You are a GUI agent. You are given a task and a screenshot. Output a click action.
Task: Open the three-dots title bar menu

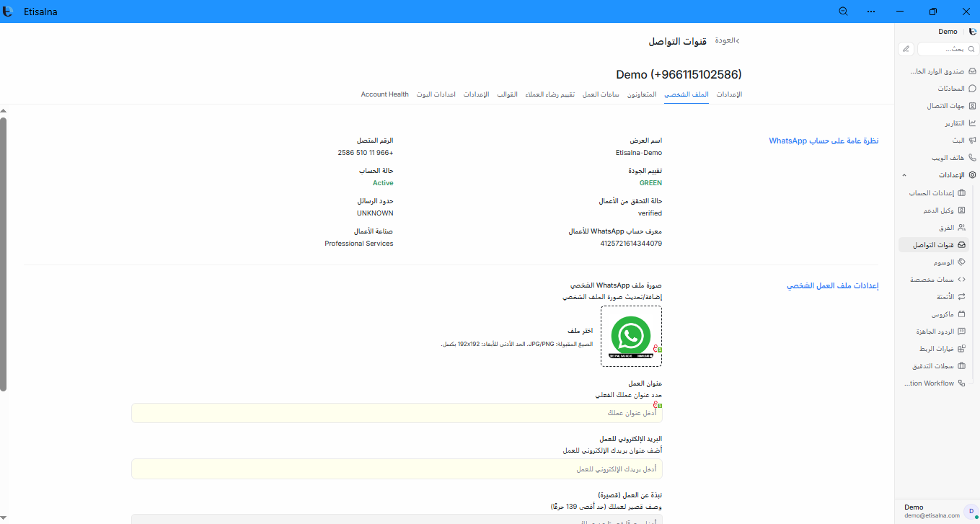pyautogui.click(x=871, y=12)
